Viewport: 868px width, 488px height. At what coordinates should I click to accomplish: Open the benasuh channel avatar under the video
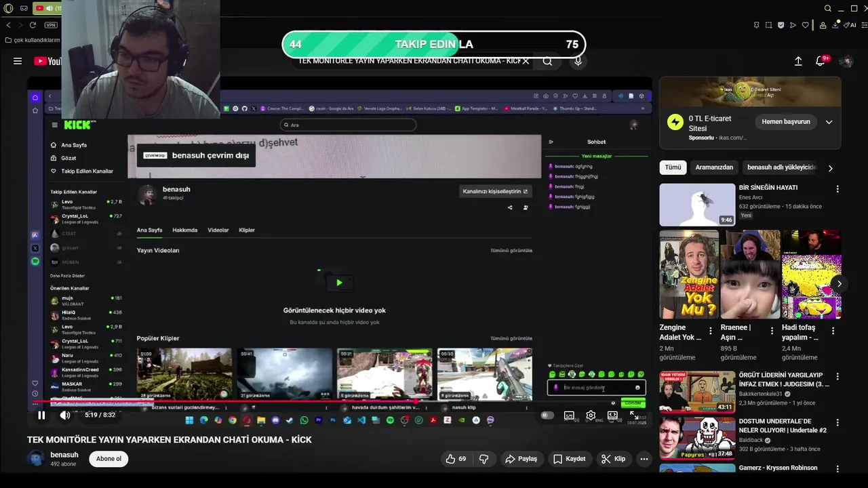tap(36, 459)
